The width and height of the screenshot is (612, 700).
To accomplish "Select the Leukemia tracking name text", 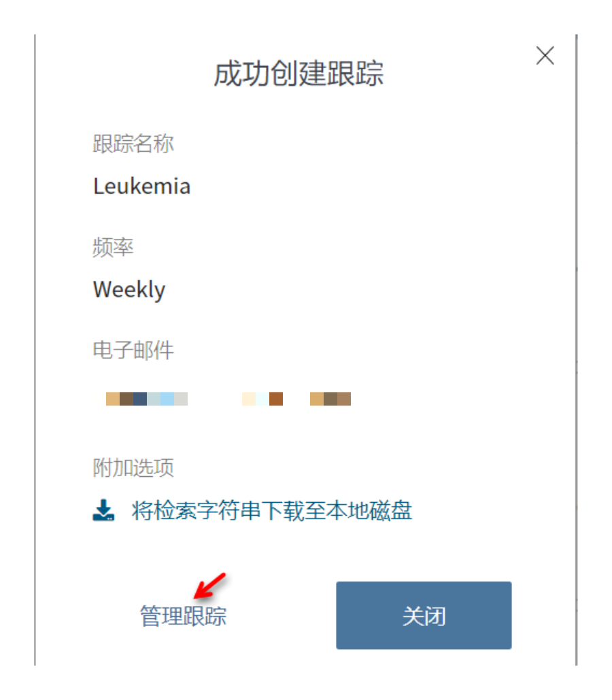I will tap(142, 186).
